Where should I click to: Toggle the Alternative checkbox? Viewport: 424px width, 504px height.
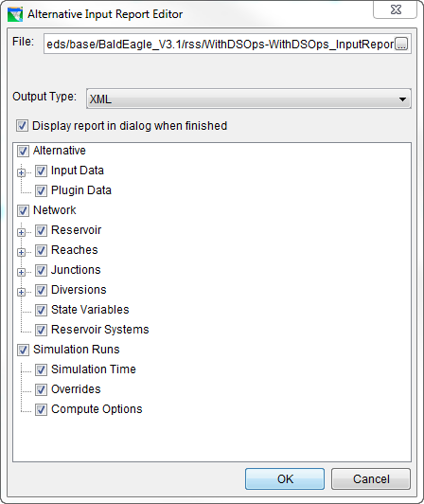tap(23, 151)
